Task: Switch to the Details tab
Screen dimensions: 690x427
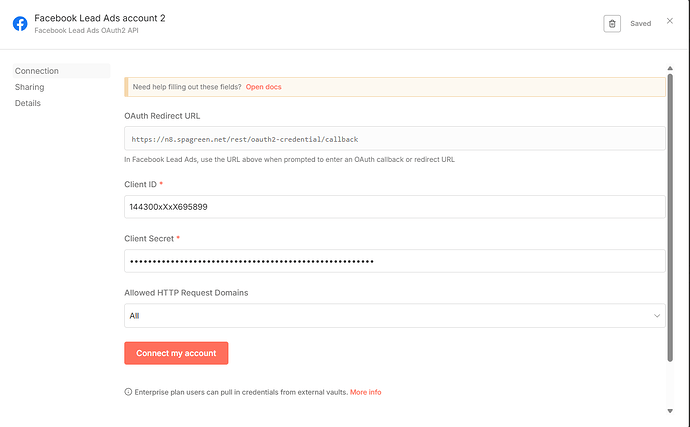Action: [28, 103]
